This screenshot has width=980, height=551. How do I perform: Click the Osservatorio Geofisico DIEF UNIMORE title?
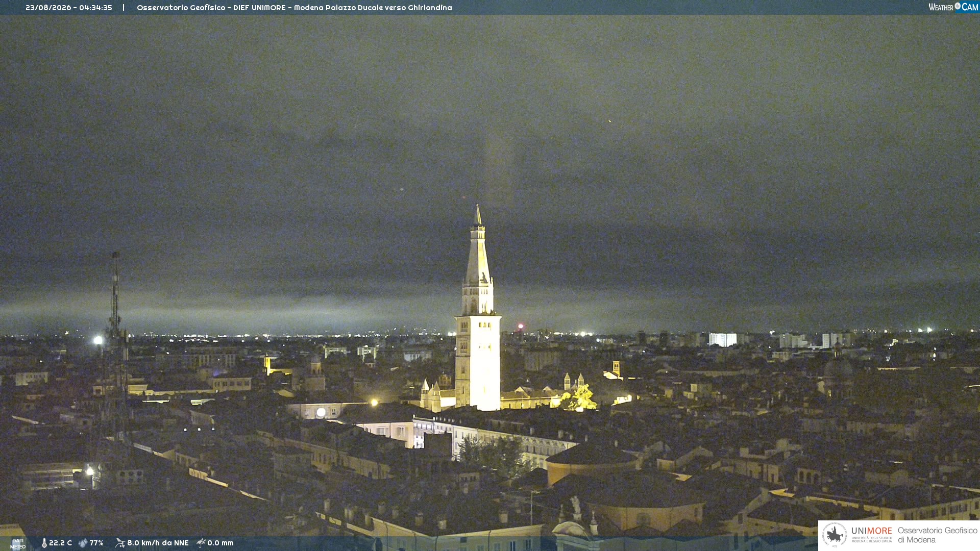click(295, 8)
